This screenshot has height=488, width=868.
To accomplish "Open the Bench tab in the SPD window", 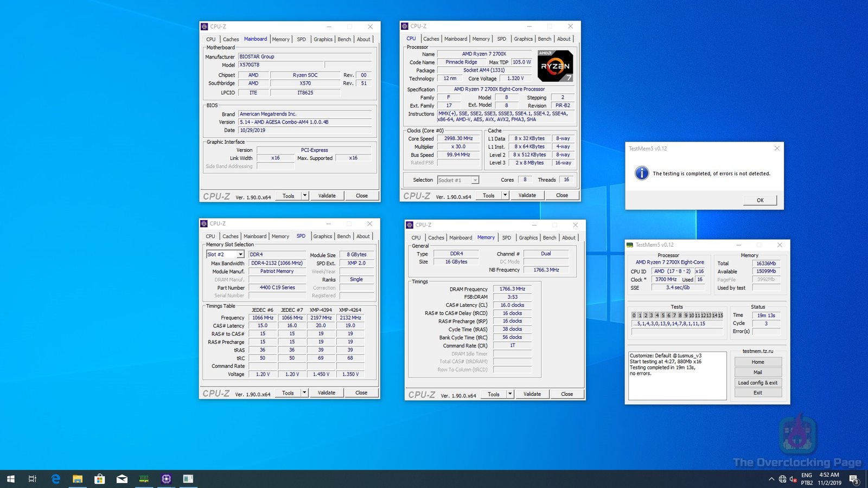I will pyautogui.click(x=343, y=236).
